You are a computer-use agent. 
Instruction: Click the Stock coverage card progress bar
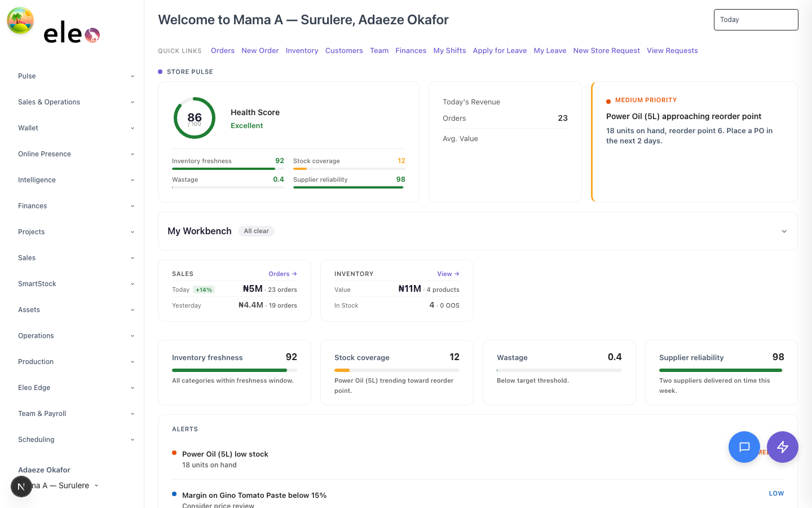pyautogui.click(x=397, y=370)
